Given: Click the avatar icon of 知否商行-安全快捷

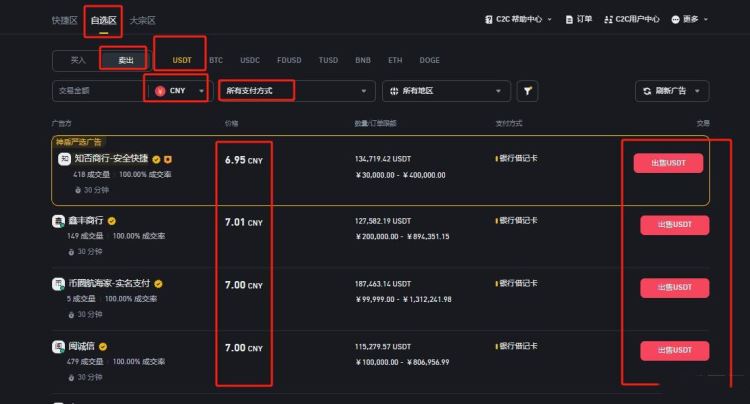Looking at the screenshot, I should (x=63, y=159).
